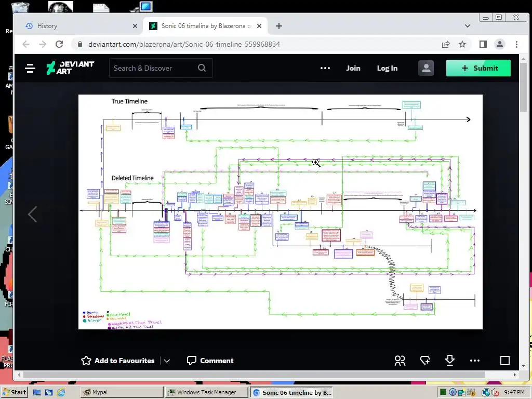Click the Join link

pos(353,68)
